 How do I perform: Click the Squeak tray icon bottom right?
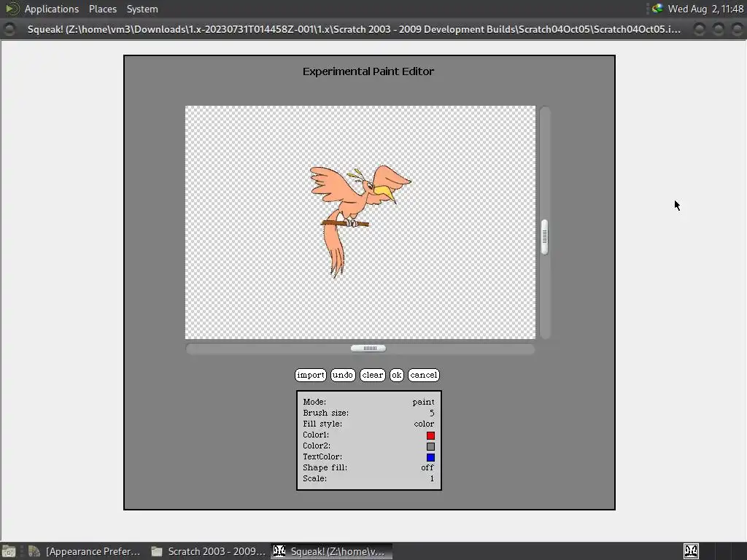(692, 551)
